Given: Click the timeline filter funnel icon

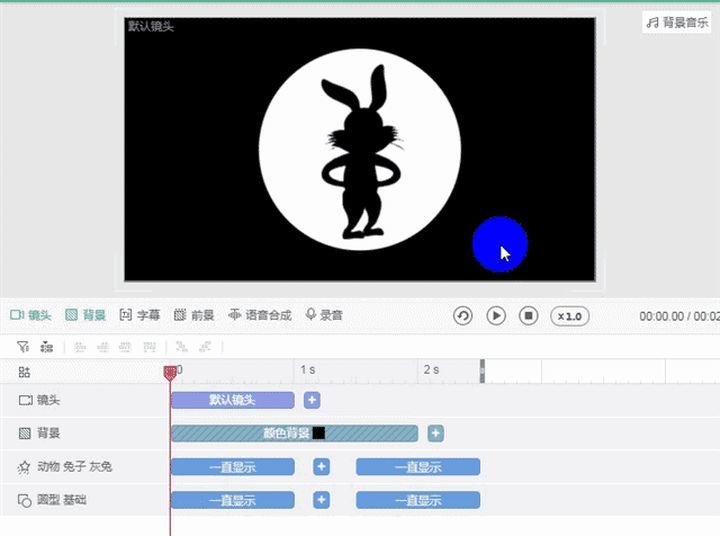Looking at the screenshot, I should (x=23, y=347).
